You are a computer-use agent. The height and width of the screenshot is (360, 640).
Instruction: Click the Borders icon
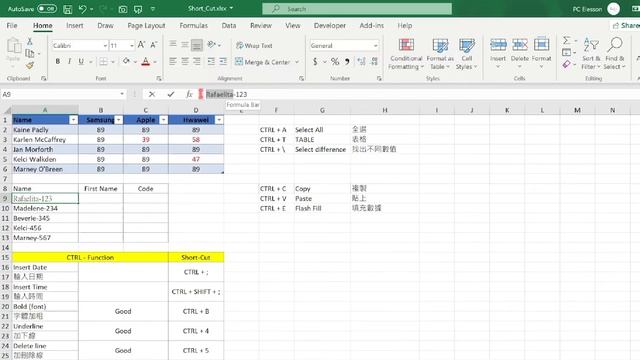(x=104, y=62)
